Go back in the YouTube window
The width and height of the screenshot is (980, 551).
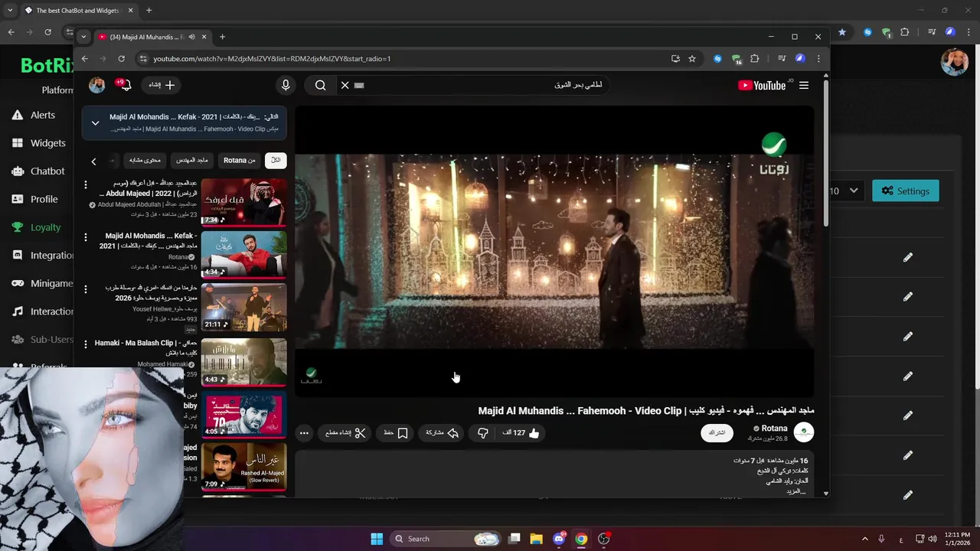click(x=84, y=58)
